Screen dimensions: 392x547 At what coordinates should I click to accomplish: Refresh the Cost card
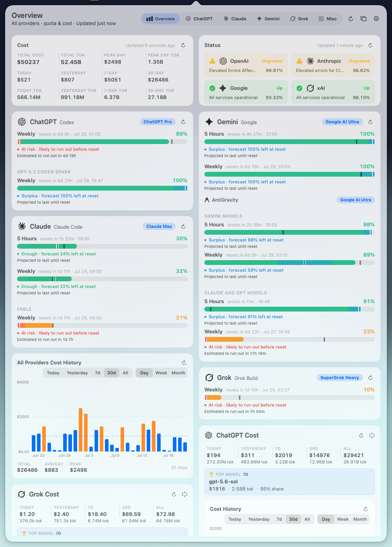[183, 45]
